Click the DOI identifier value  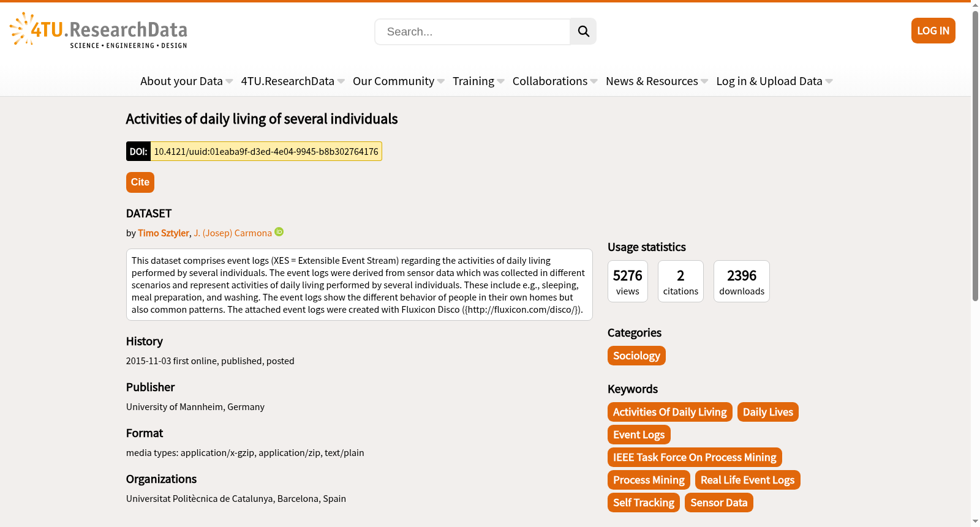coord(266,151)
